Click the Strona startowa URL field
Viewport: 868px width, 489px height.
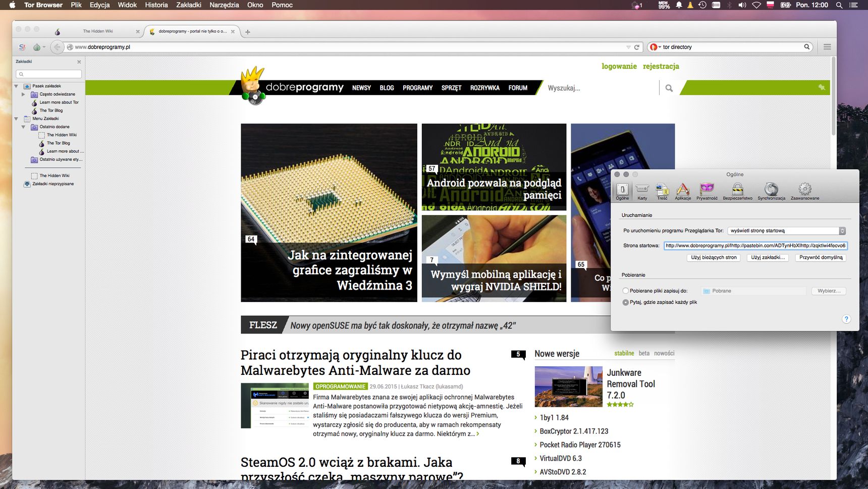(755, 246)
